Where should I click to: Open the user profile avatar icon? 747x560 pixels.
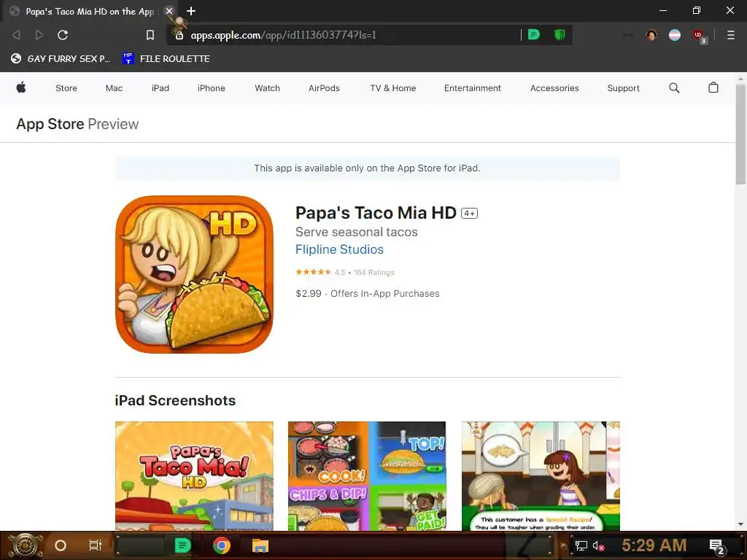pos(651,35)
